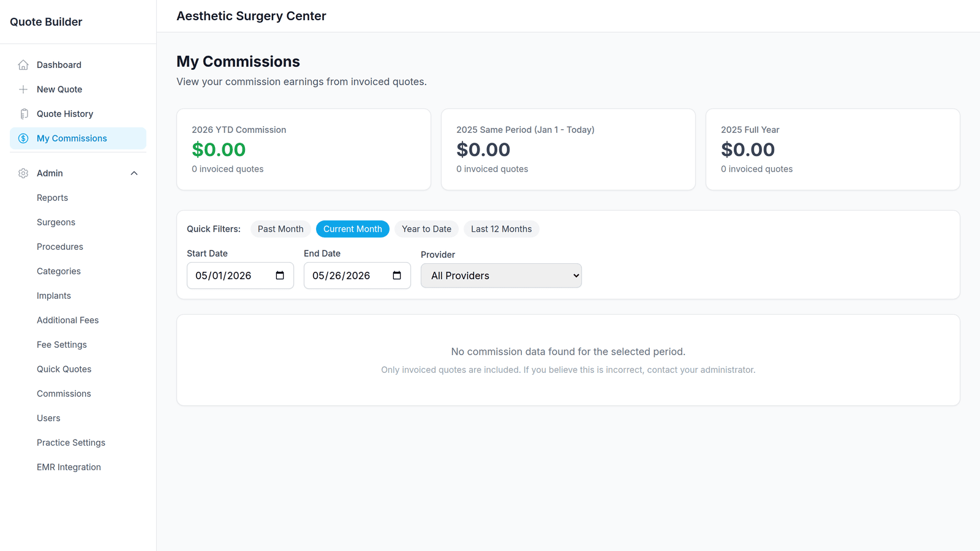Screen dimensions: 980x551
Task: Go to the Surgeons admin page
Action: tap(56, 222)
